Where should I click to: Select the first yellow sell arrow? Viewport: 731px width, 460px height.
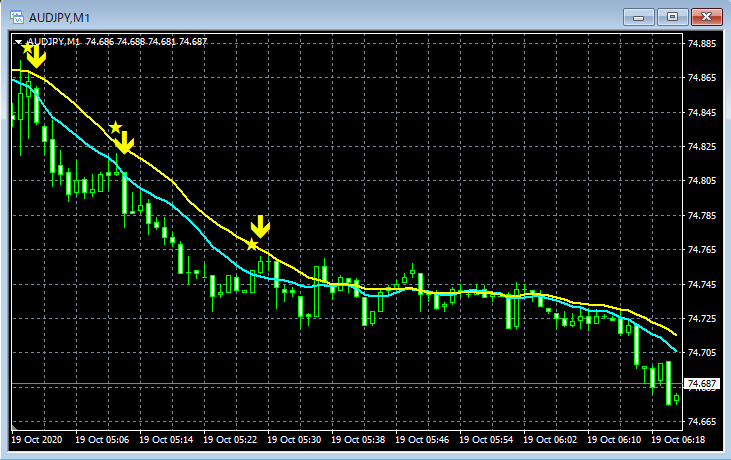(36, 56)
